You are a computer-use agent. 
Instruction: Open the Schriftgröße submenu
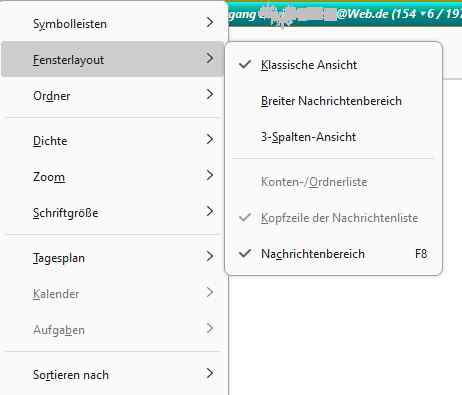[113, 212]
